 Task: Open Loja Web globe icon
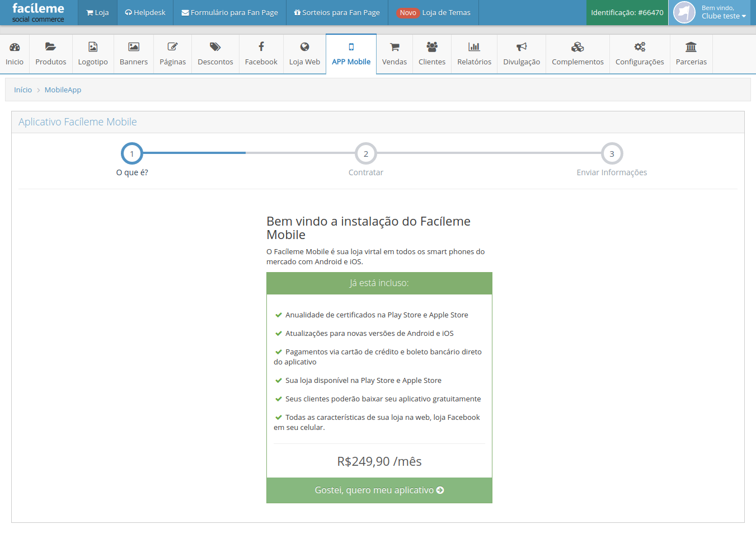(304, 47)
